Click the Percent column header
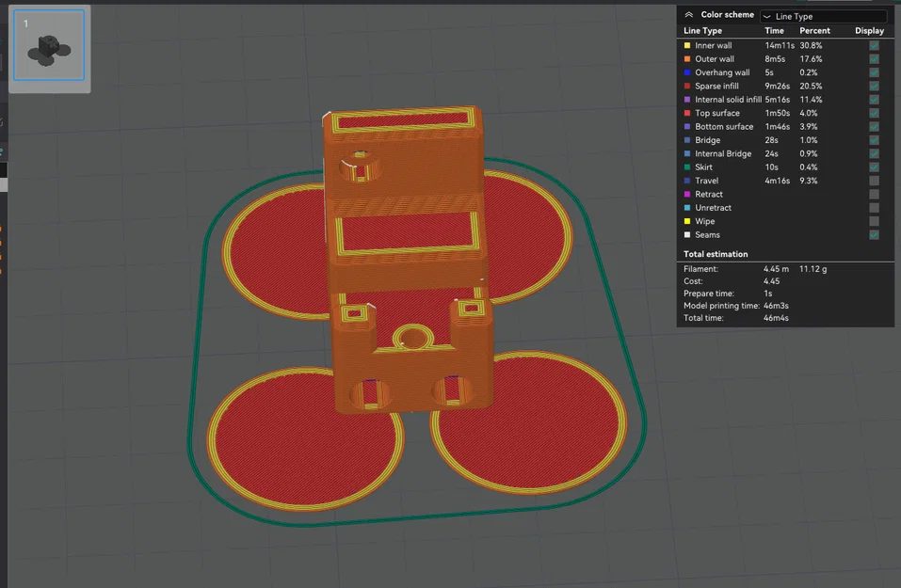This screenshot has width=901, height=588. pos(814,30)
